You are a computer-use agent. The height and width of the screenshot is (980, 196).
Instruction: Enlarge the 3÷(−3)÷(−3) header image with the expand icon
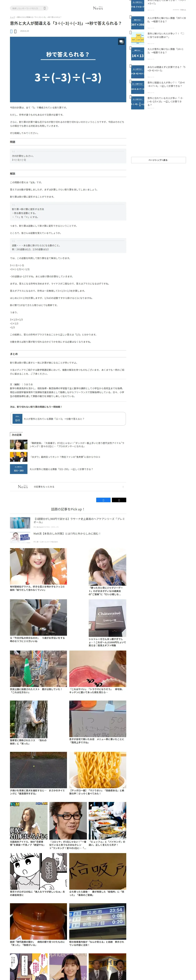click(x=121, y=41)
